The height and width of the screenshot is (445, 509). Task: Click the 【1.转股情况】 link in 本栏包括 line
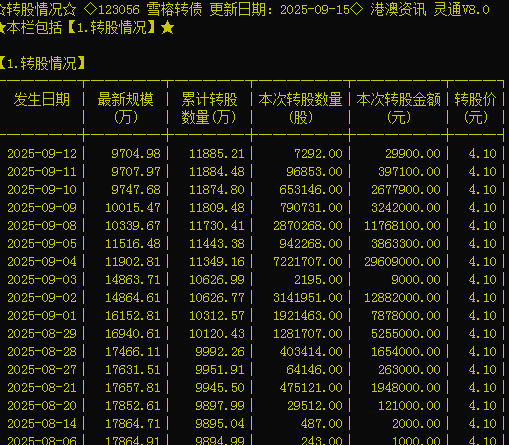coord(112,27)
